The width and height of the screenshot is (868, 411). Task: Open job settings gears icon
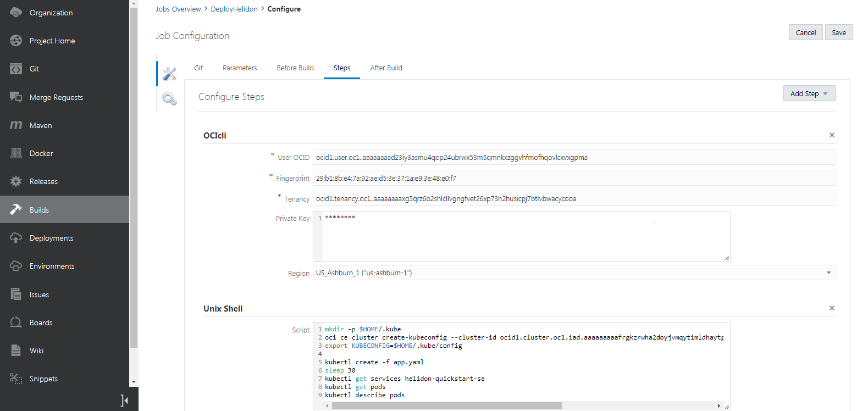coord(169,99)
